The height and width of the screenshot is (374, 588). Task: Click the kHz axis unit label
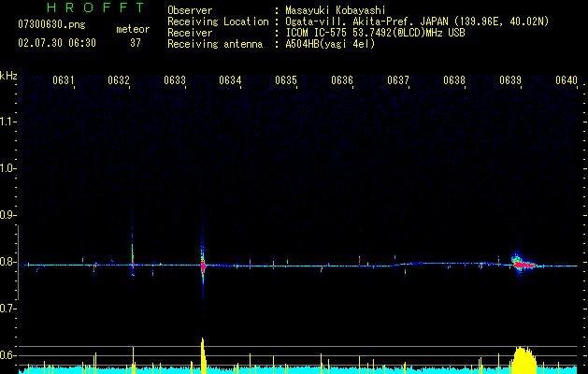click(x=8, y=76)
